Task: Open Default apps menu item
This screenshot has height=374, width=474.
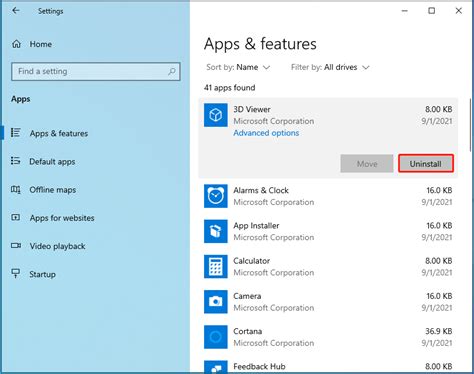Action: pyautogui.click(x=52, y=162)
